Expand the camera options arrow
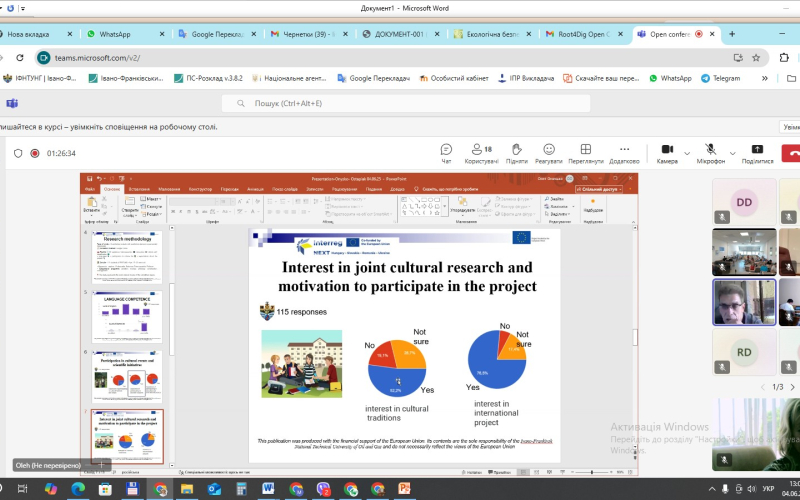 (687, 153)
